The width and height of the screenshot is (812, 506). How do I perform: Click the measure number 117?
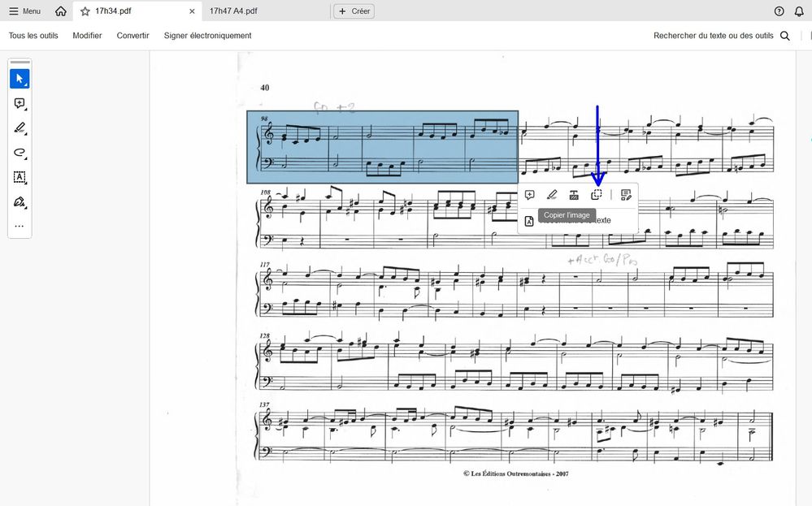265,265
